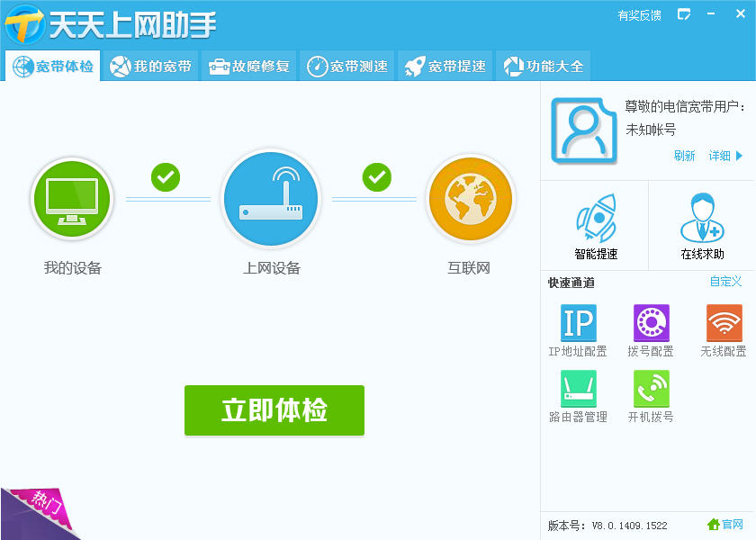Viewport: 756px width, 540px height.
Task: Launch the 开机拨号 auto-dial icon
Action: (650, 390)
